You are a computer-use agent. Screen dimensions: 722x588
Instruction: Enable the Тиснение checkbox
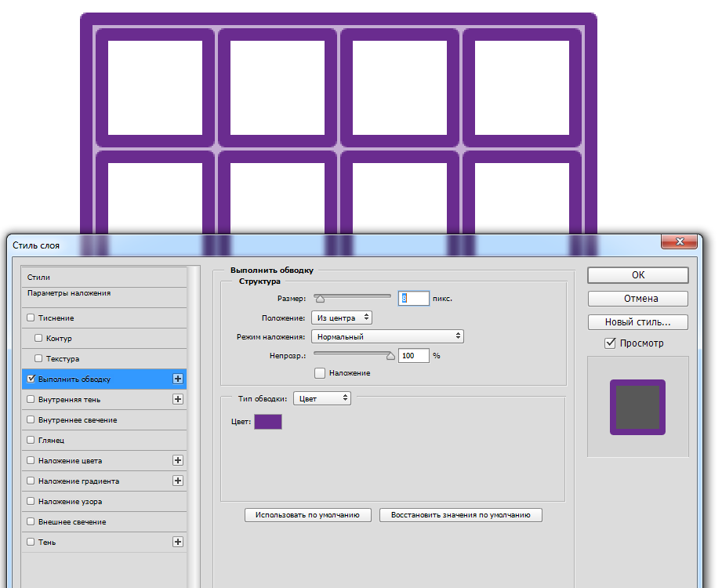[31, 318]
